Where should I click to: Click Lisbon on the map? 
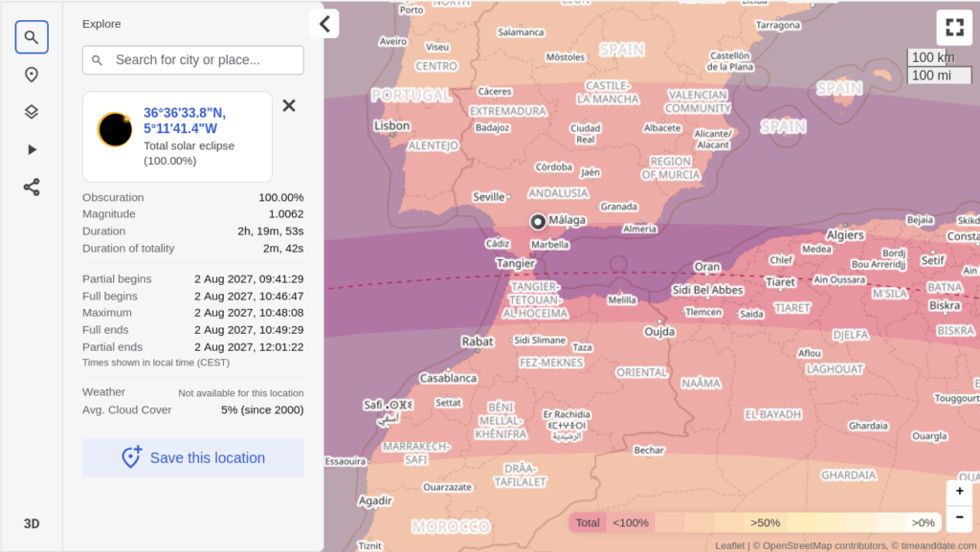[x=391, y=125]
